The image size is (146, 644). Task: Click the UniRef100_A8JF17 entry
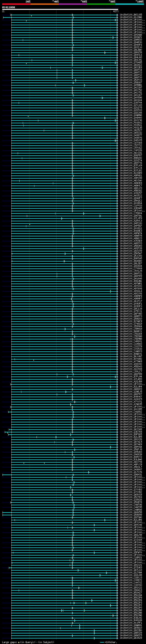tap(131, 301)
